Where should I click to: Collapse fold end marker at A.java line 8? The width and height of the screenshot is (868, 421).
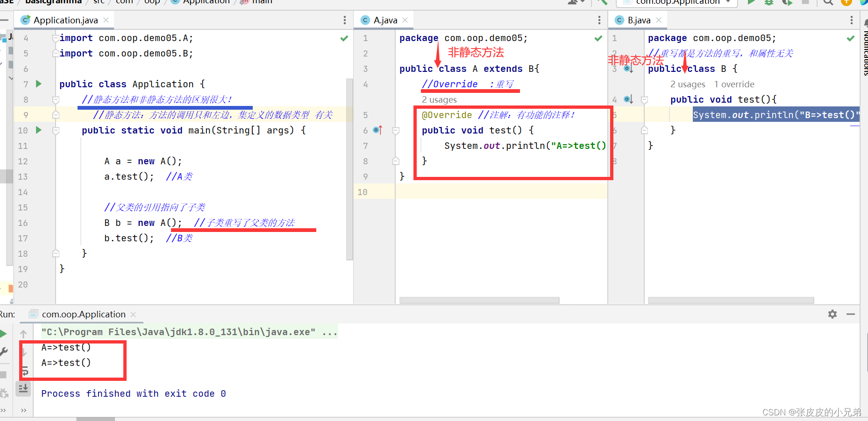pos(396,161)
